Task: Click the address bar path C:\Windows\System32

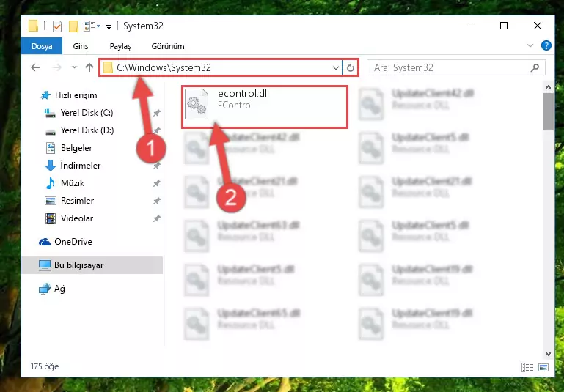Action: (x=164, y=67)
